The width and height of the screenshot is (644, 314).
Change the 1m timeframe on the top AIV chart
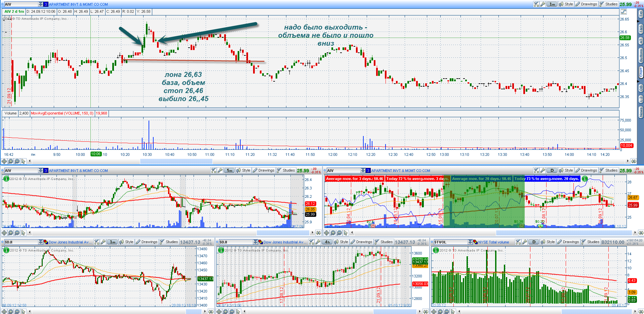tap(552, 4)
